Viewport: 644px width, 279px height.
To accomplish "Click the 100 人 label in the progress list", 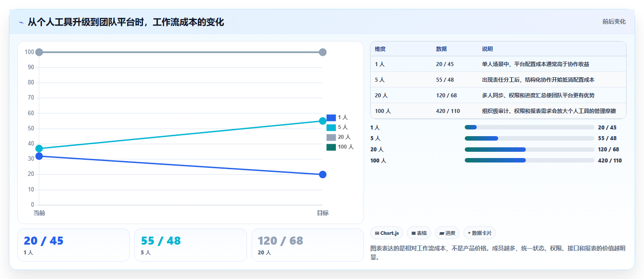I will (378, 161).
